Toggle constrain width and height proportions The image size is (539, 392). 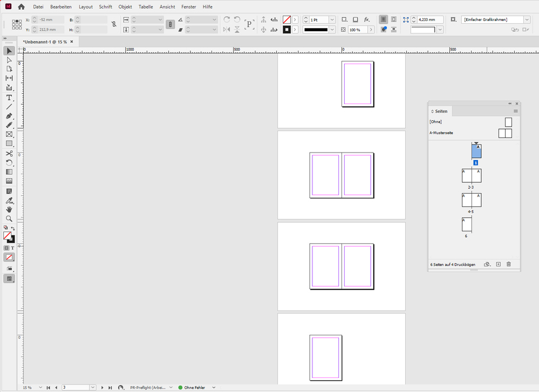point(114,24)
